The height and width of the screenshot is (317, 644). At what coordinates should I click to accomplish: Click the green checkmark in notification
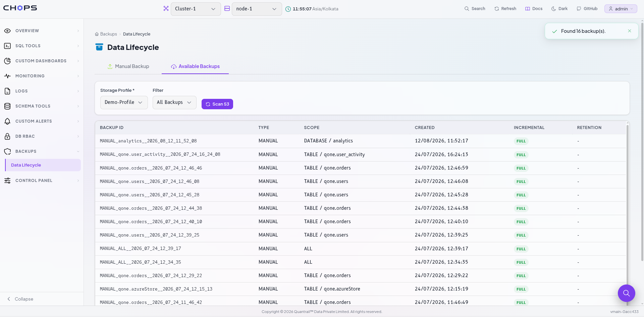click(x=555, y=31)
